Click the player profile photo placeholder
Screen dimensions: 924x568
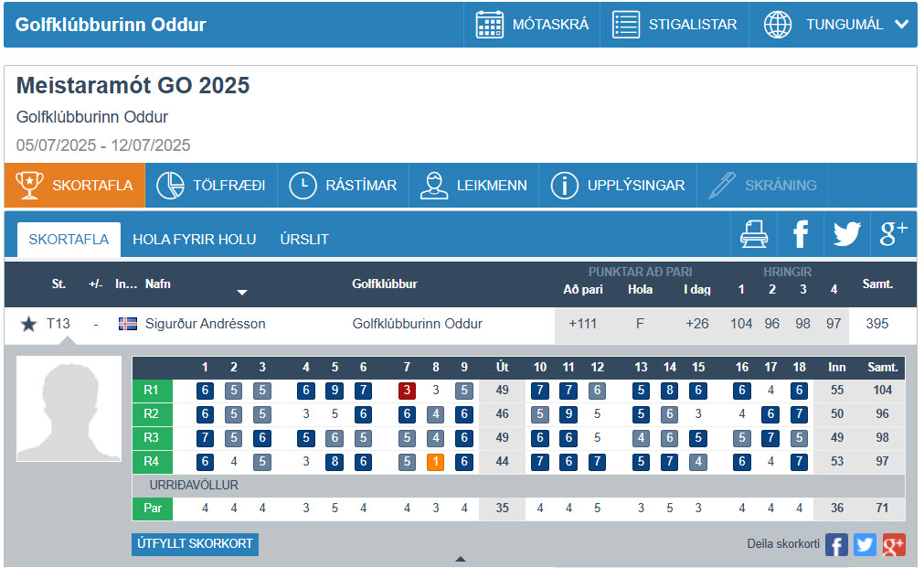click(69, 408)
